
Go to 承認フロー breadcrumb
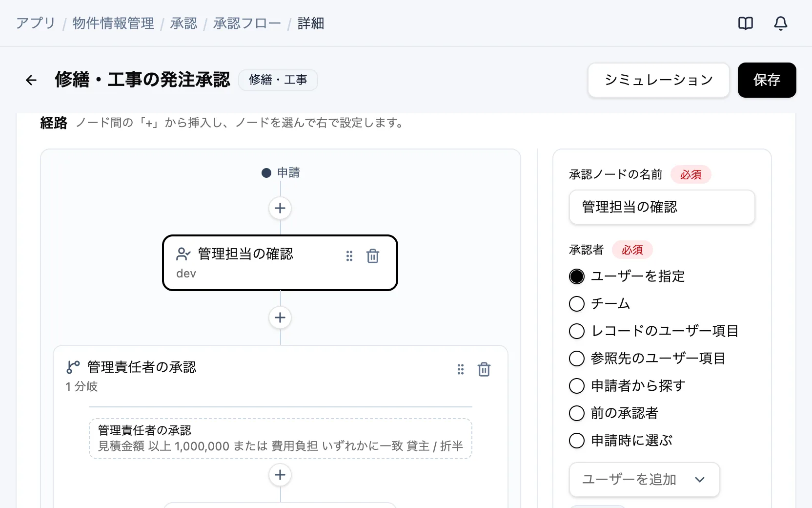point(247,23)
